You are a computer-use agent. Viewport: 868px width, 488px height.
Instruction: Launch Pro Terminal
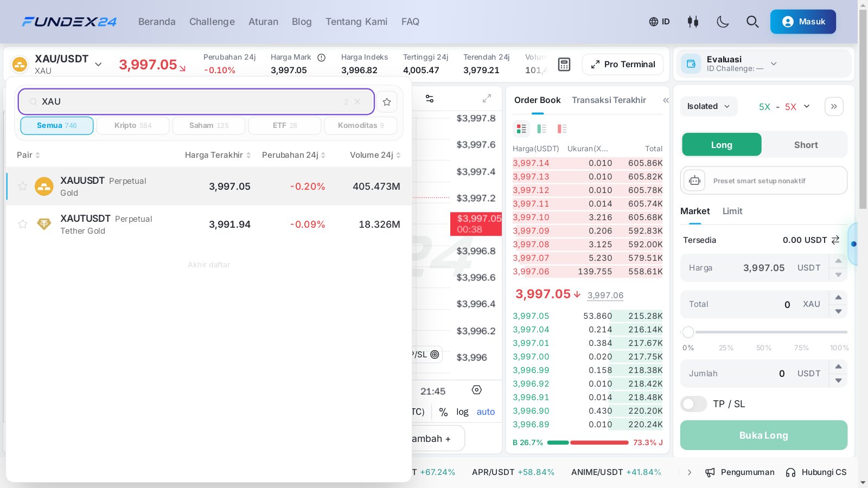623,64
